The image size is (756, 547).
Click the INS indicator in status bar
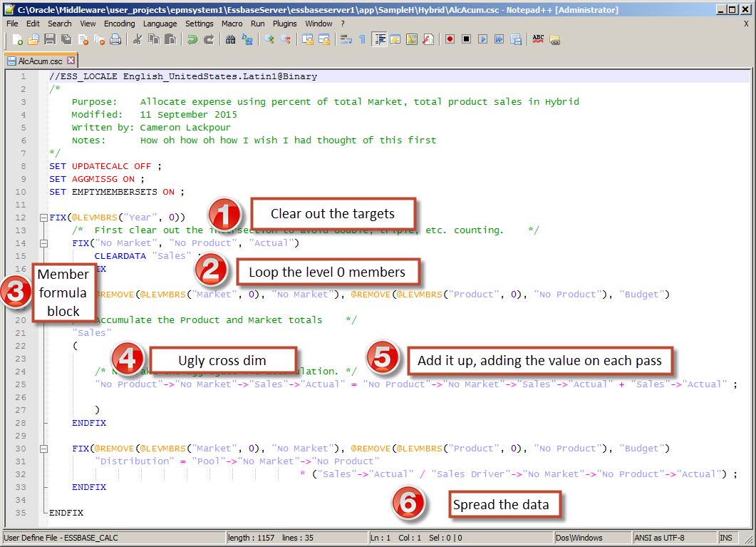coord(725,538)
